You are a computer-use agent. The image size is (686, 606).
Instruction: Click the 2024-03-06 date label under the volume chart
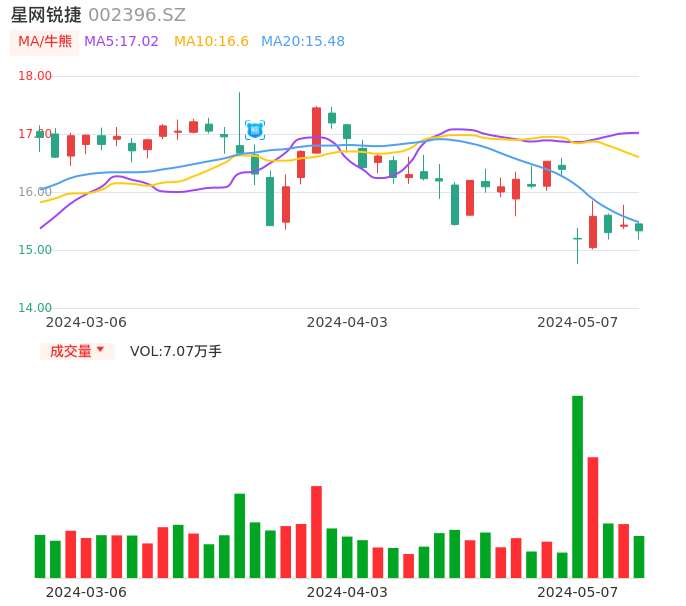tap(86, 592)
